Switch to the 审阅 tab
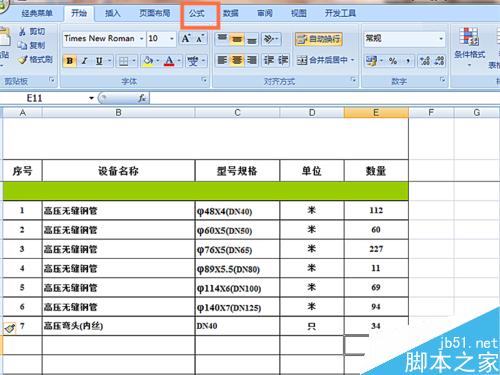The image size is (500, 375). coord(265,13)
